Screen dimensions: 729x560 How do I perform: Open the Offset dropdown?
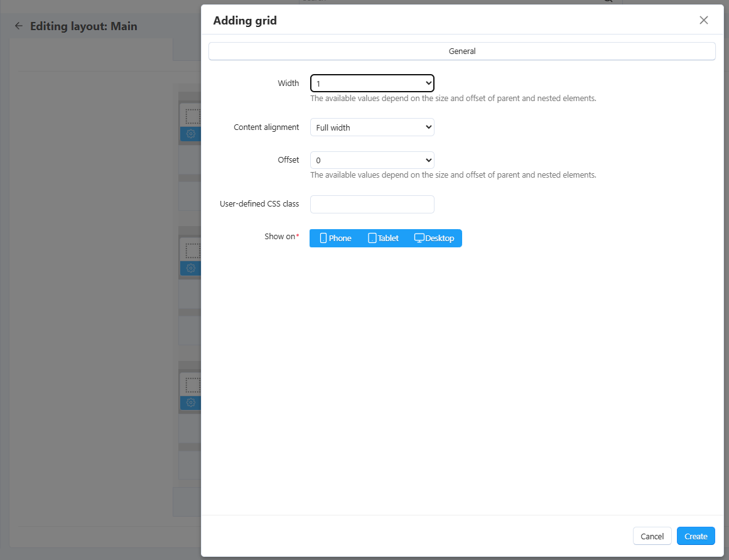tap(372, 160)
